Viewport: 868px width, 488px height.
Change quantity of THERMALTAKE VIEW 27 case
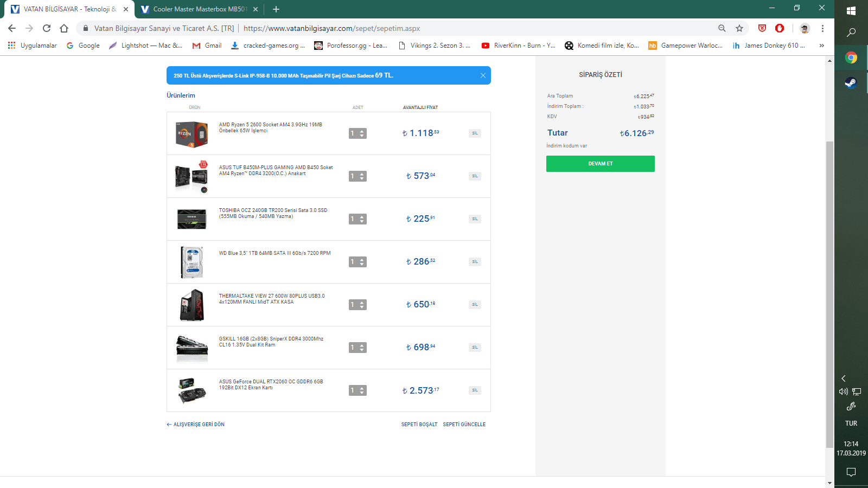(x=358, y=305)
